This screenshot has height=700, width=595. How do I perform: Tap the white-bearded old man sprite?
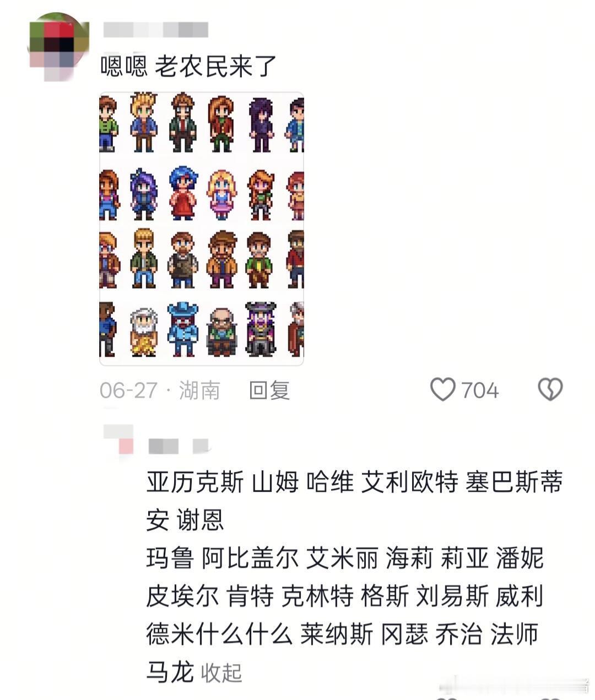tap(144, 332)
